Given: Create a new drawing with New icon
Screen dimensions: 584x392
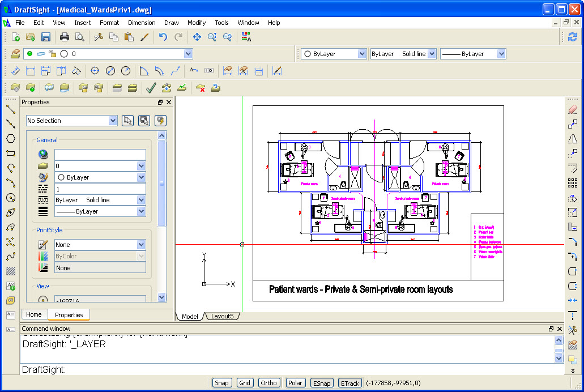Looking at the screenshot, I should pos(16,37).
